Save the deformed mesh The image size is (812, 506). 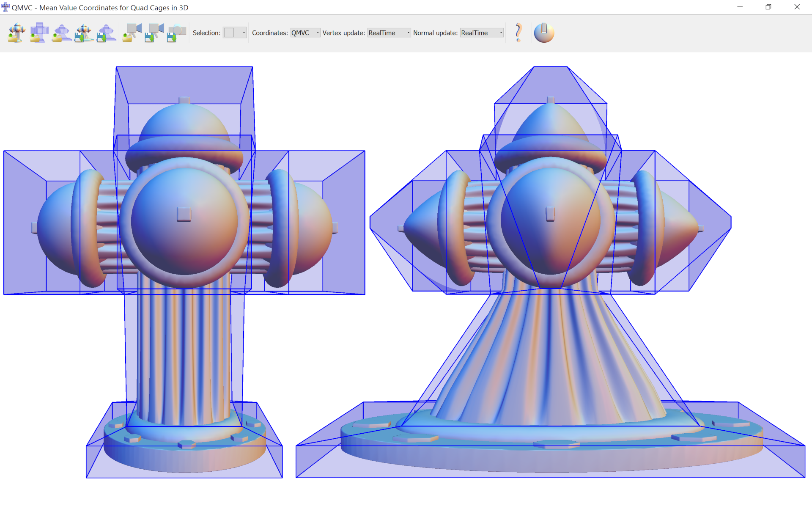coord(84,33)
